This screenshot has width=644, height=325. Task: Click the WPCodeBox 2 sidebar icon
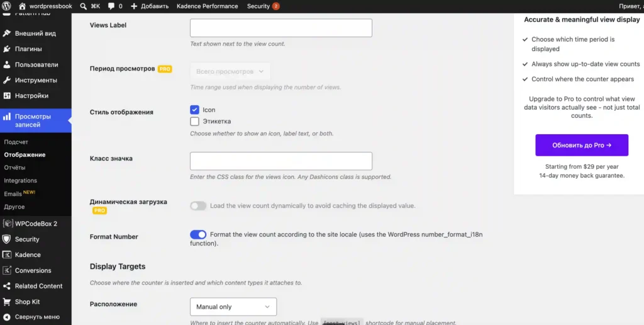[7, 224]
